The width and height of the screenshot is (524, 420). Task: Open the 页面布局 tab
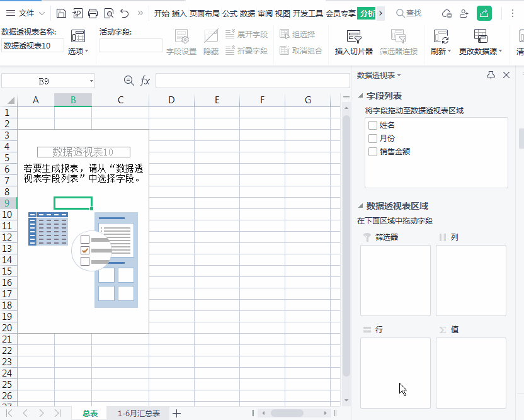(x=205, y=14)
